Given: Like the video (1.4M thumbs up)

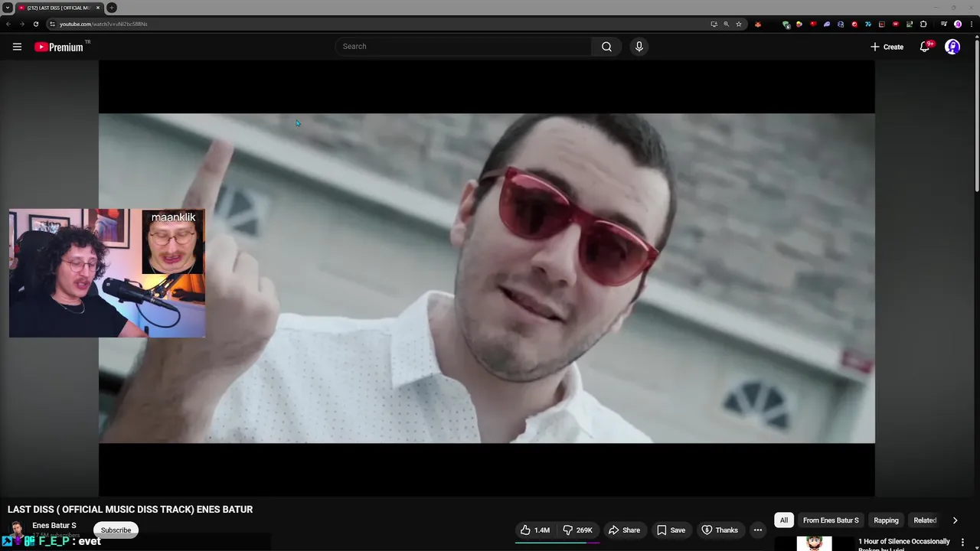Looking at the screenshot, I should [x=535, y=530].
